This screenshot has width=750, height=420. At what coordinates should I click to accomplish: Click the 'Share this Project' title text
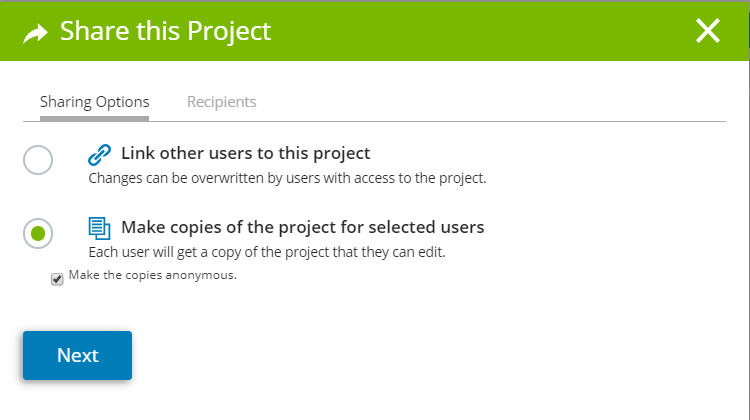[165, 31]
